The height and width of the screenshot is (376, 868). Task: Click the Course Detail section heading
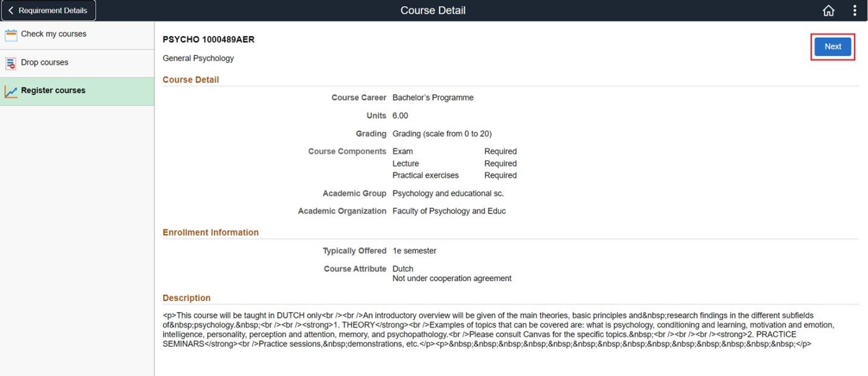190,79
